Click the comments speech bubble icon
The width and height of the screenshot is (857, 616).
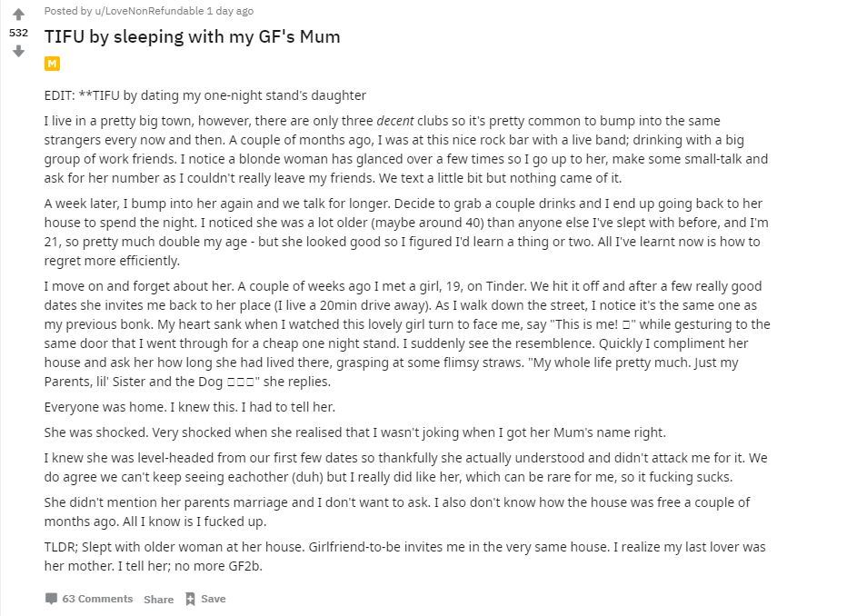coord(51,599)
